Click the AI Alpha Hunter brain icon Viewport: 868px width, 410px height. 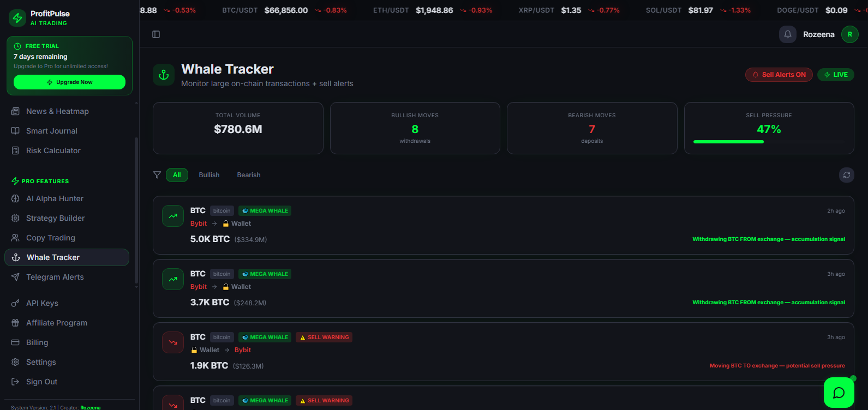point(15,198)
